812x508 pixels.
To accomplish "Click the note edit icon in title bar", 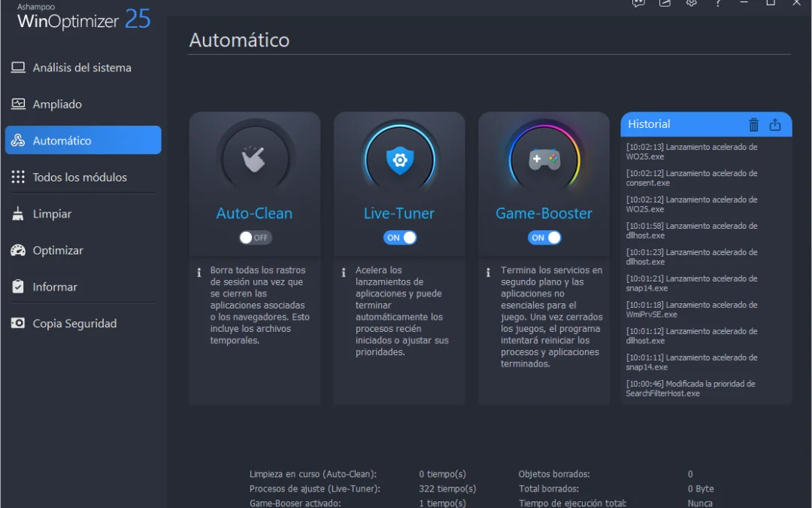I will click(665, 2).
